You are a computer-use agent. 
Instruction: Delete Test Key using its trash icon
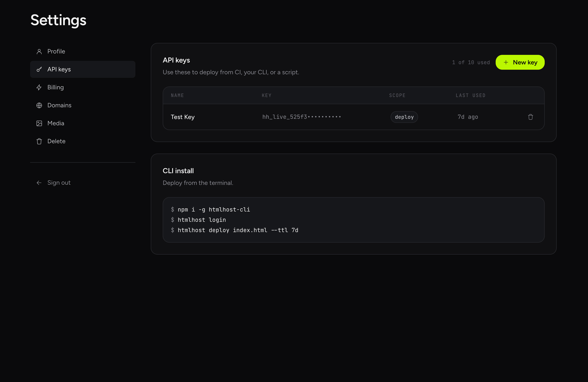(530, 117)
